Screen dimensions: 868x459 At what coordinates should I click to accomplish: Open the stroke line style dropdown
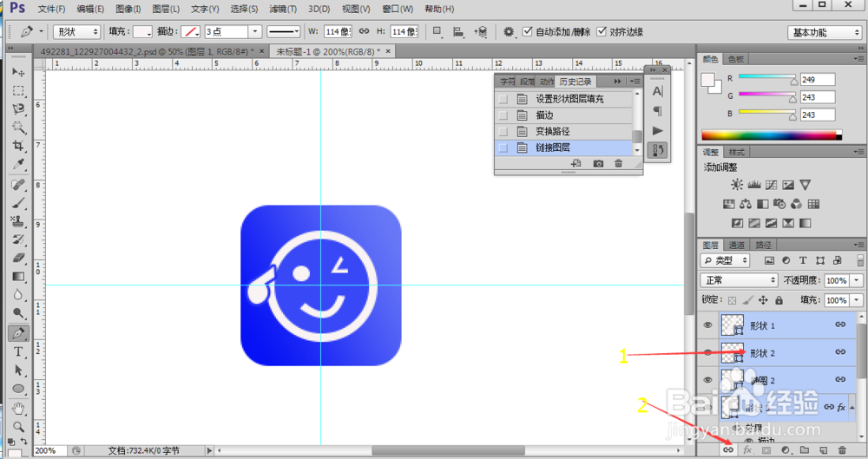pyautogui.click(x=284, y=31)
